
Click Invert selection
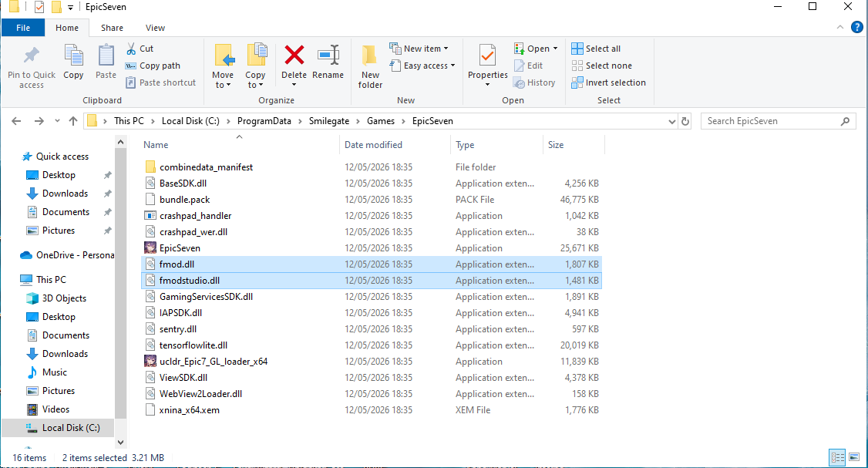[x=608, y=82]
